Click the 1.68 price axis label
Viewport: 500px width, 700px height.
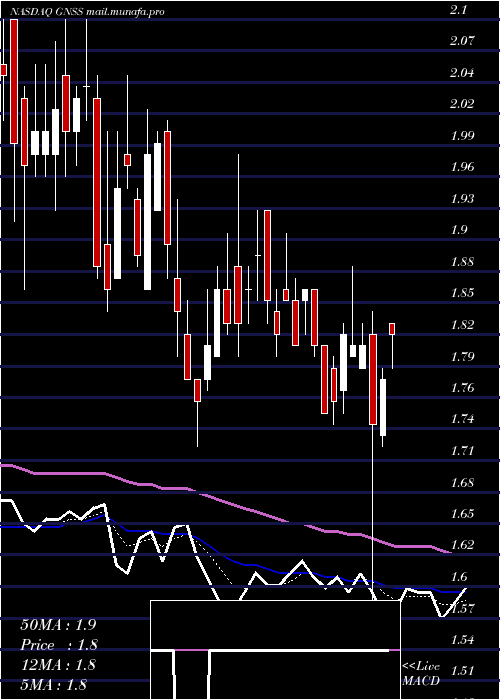[x=462, y=482]
